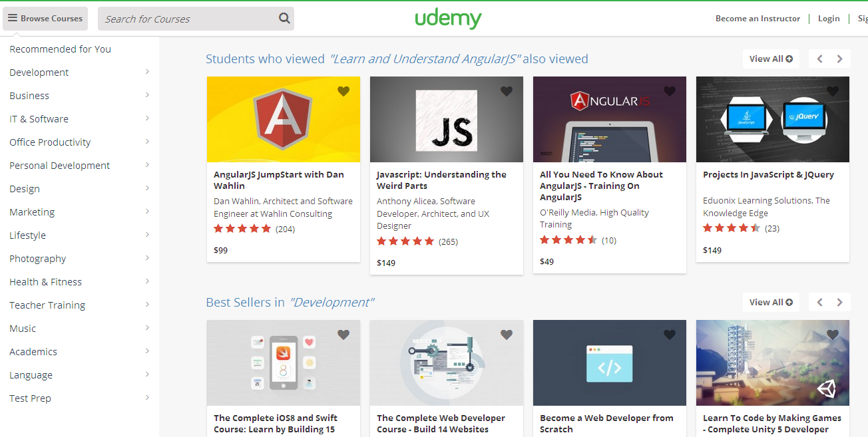
Task: Click the five-star rating showing (204) reviews
Action: click(x=242, y=229)
